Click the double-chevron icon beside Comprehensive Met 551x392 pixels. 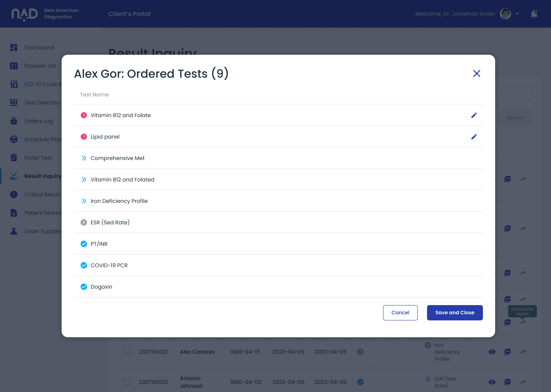[x=84, y=158]
